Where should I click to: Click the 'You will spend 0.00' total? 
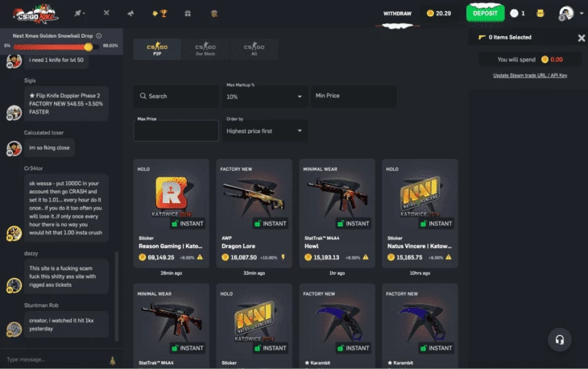530,60
